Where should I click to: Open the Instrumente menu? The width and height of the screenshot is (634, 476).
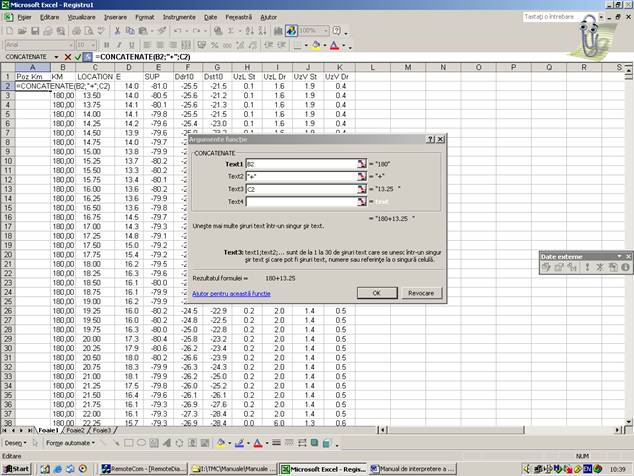tap(179, 17)
